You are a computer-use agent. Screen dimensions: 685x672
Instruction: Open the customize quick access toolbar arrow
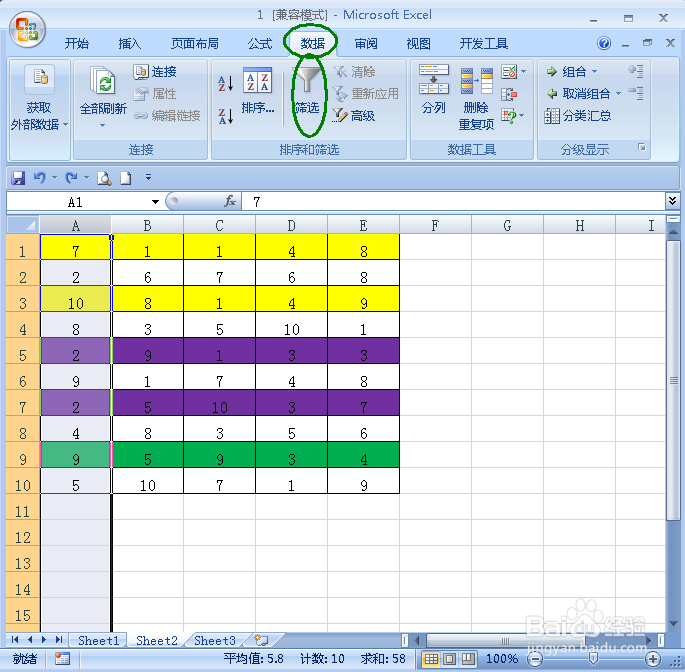[149, 177]
